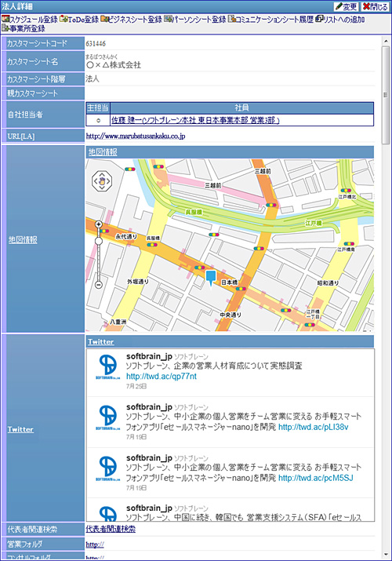Open the twd.ac/qp77nt tweet link

(x=162, y=377)
